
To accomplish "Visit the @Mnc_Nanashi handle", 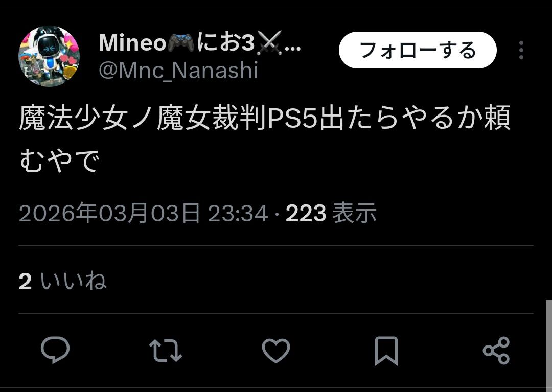I will [x=178, y=71].
